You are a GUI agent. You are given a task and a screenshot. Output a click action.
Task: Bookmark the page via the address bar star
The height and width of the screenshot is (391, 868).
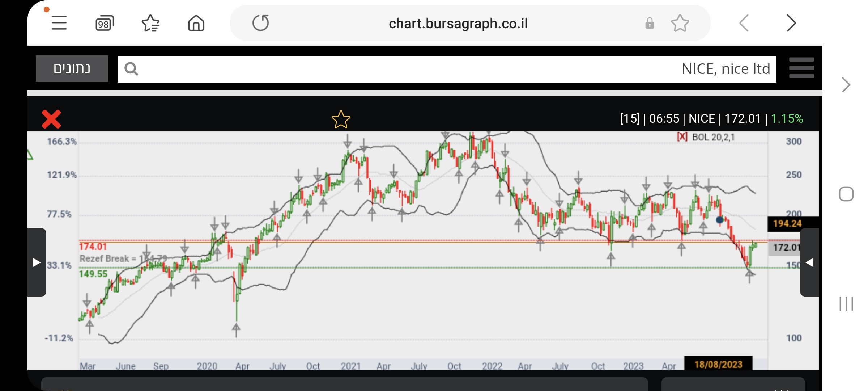coord(680,24)
